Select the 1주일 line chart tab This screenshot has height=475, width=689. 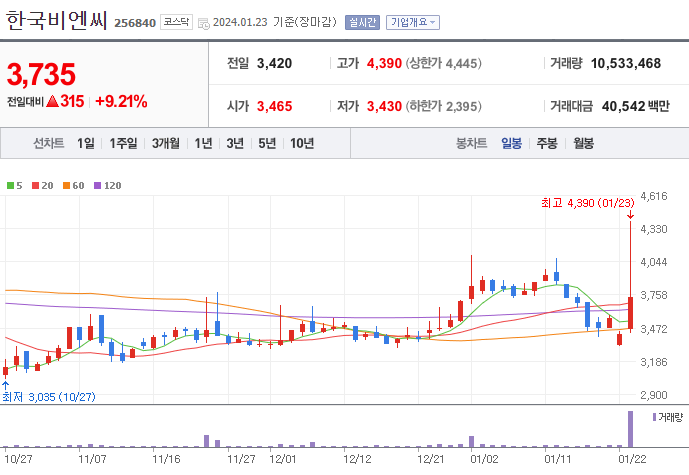pyautogui.click(x=123, y=143)
